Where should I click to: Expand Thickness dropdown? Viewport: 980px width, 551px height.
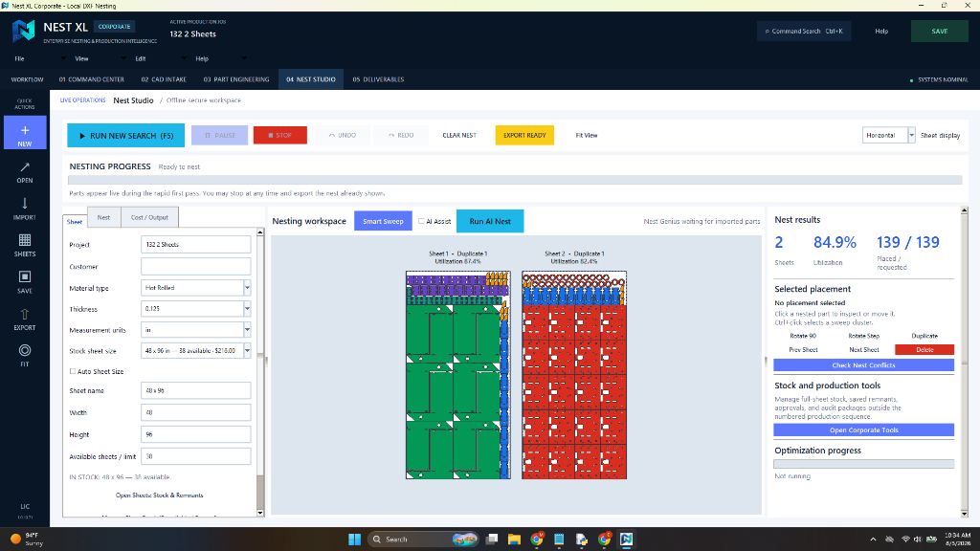pos(247,309)
